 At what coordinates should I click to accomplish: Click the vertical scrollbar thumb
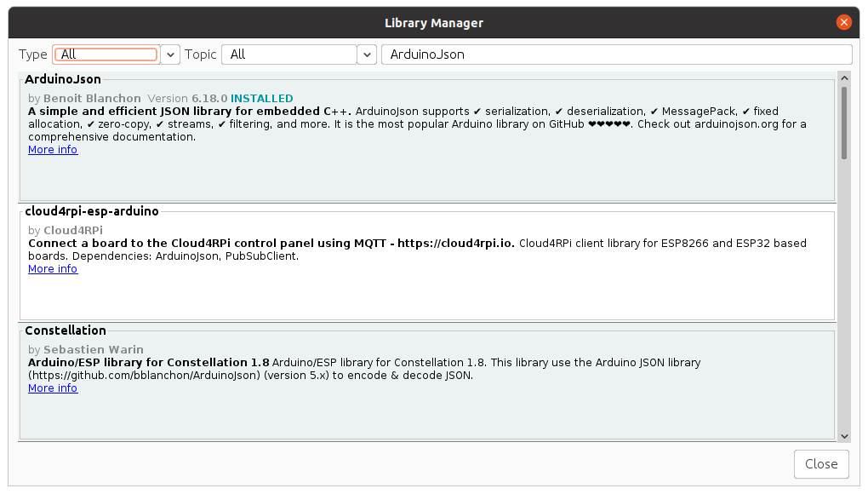click(x=844, y=122)
